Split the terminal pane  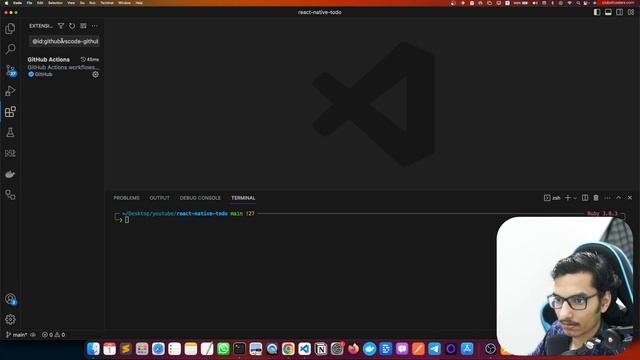click(585, 198)
